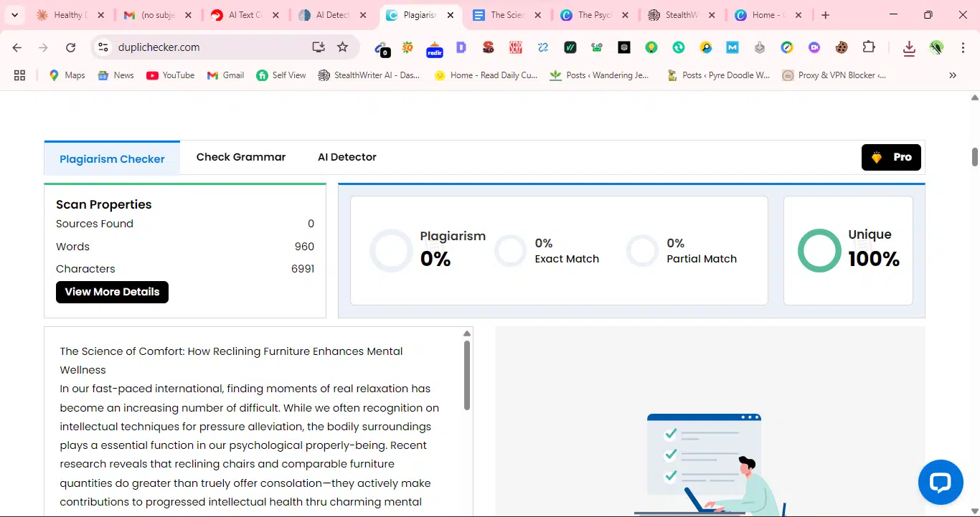Click the cookie extension icon
The height and width of the screenshot is (517, 980).
842,47
